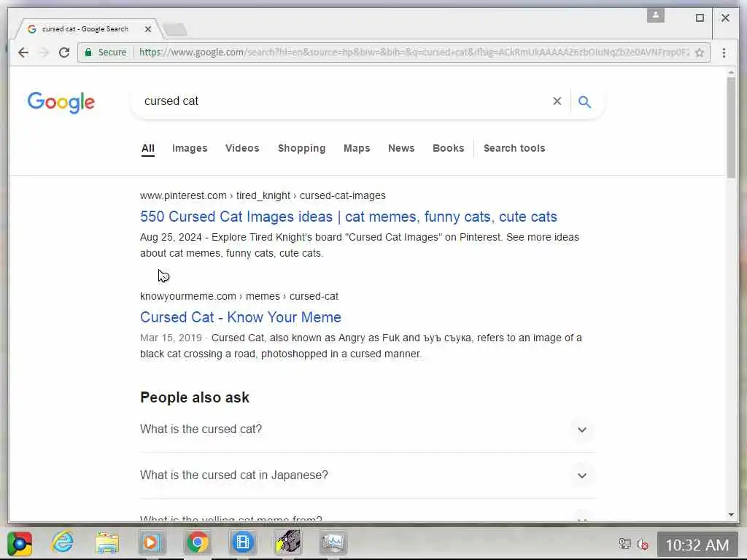747x560 pixels.
Task: Open the Chrome three-dot menu
Action: [724, 52]
